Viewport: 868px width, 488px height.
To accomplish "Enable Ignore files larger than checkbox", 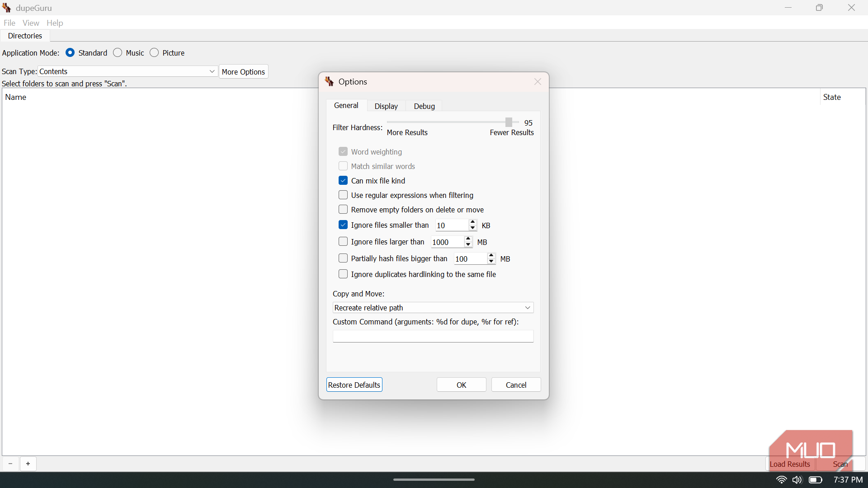I will [x=343, y=241].
